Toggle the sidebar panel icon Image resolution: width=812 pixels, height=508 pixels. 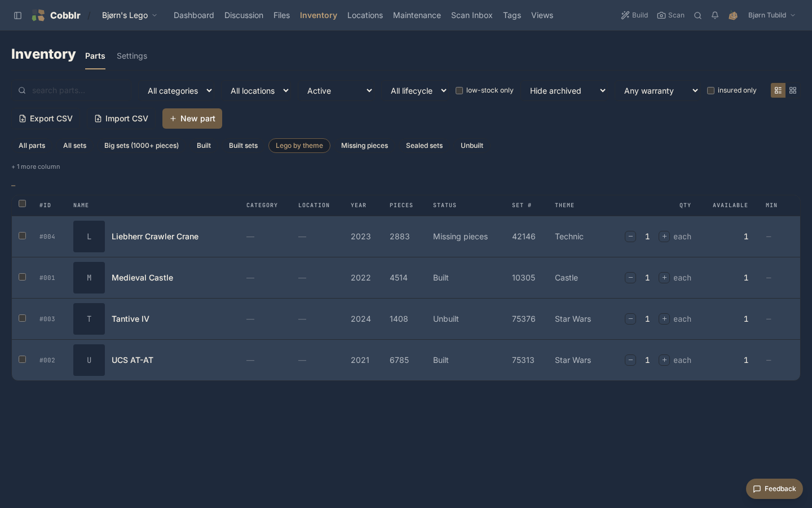(x=18, y=15)
